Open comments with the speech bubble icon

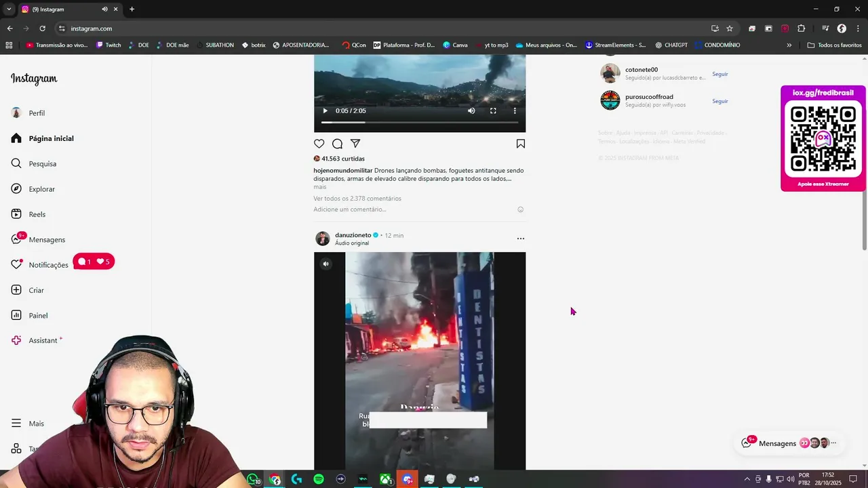[337, 144]
